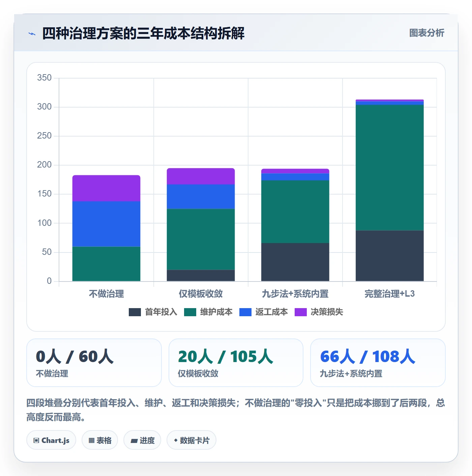472x476 pixels.
Task: Click the 图表分析 label in header
Action: (x=426, y=33)
